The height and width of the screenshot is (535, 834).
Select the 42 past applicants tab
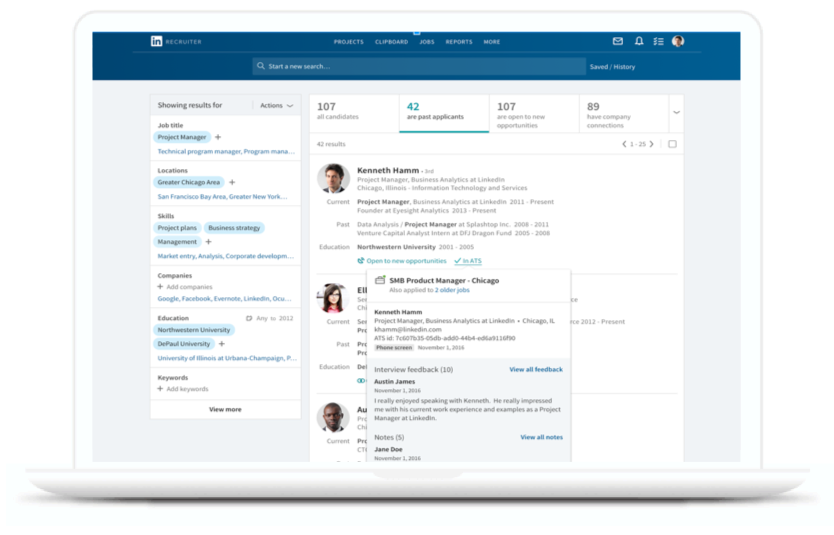[x=444, y=113]
